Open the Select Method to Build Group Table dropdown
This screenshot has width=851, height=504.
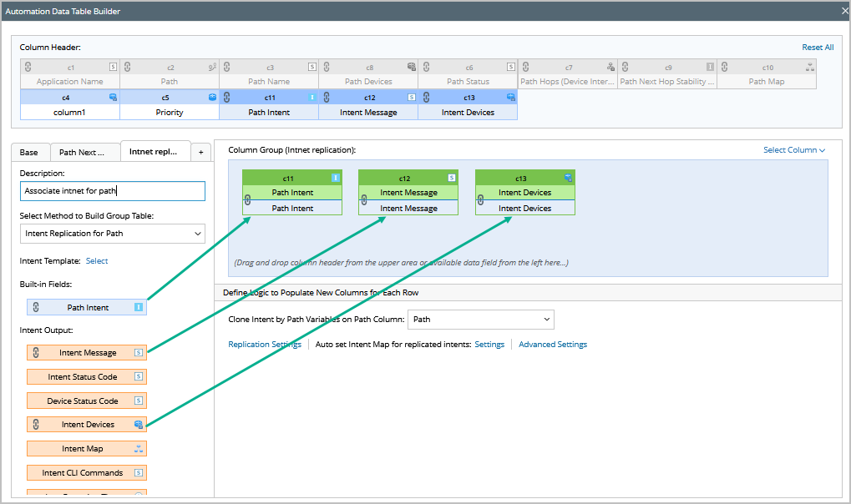pyautogui.click(x=113, y=234)
